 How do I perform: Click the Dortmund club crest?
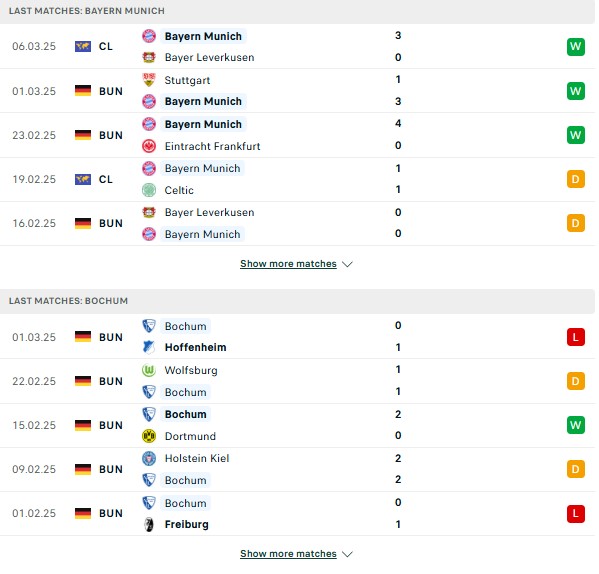(149, 436)
